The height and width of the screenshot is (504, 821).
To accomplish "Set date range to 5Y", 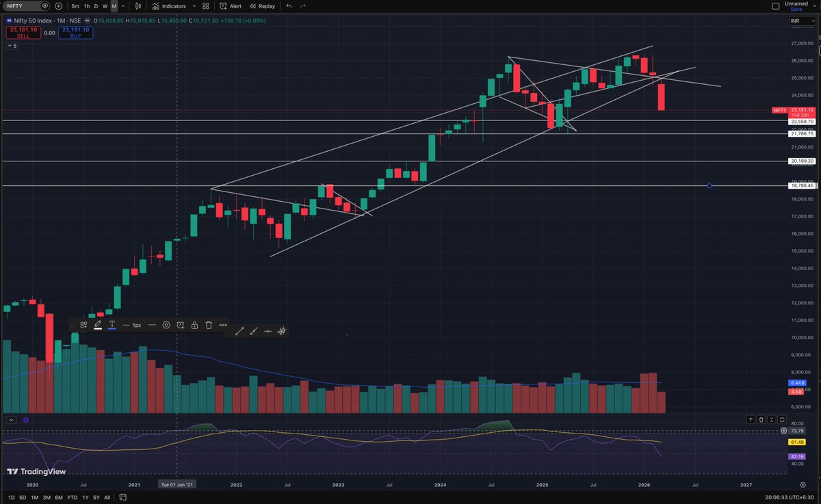I will tap(96, 497).
